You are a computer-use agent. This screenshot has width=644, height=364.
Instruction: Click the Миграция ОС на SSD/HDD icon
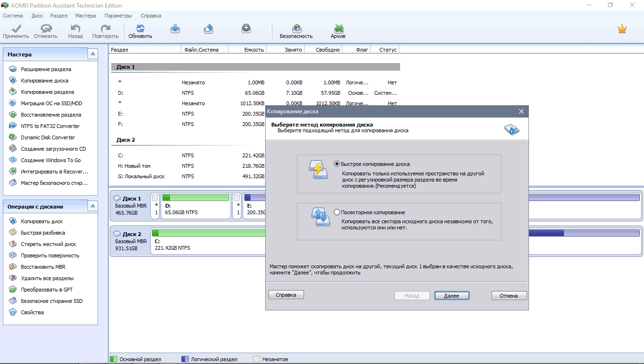pos(13,103)
